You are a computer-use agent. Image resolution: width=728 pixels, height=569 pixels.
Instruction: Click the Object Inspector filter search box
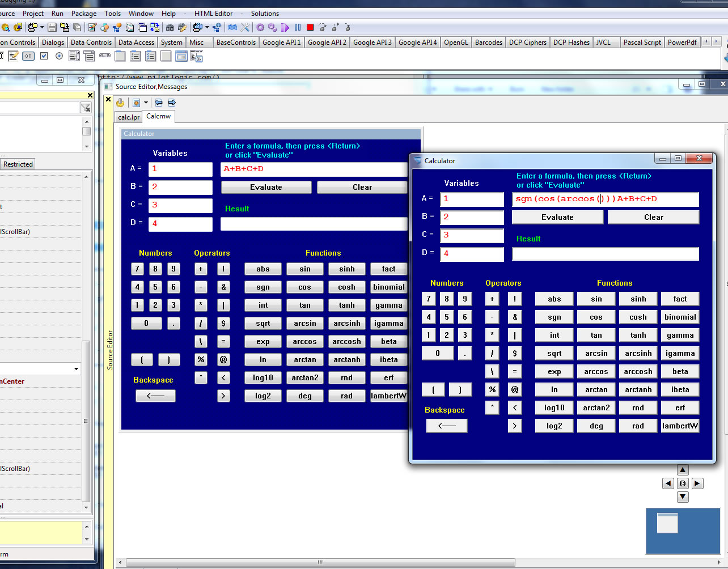39,108
